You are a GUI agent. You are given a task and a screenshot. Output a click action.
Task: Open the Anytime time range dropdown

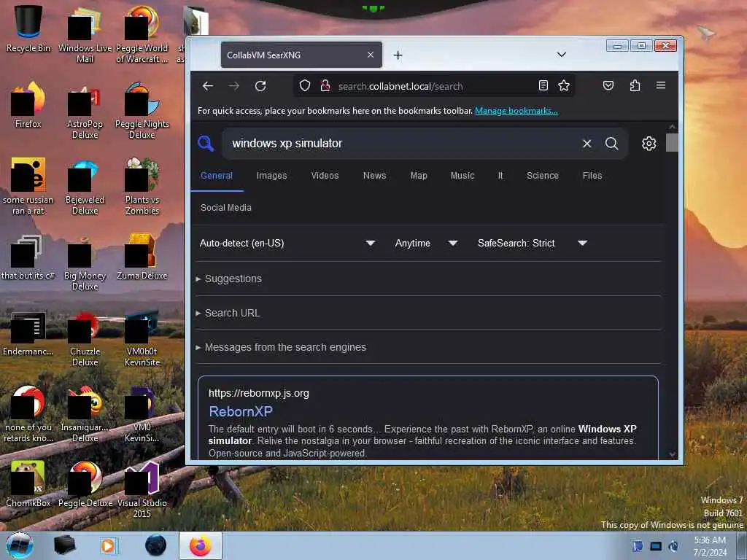pos(426,244)
